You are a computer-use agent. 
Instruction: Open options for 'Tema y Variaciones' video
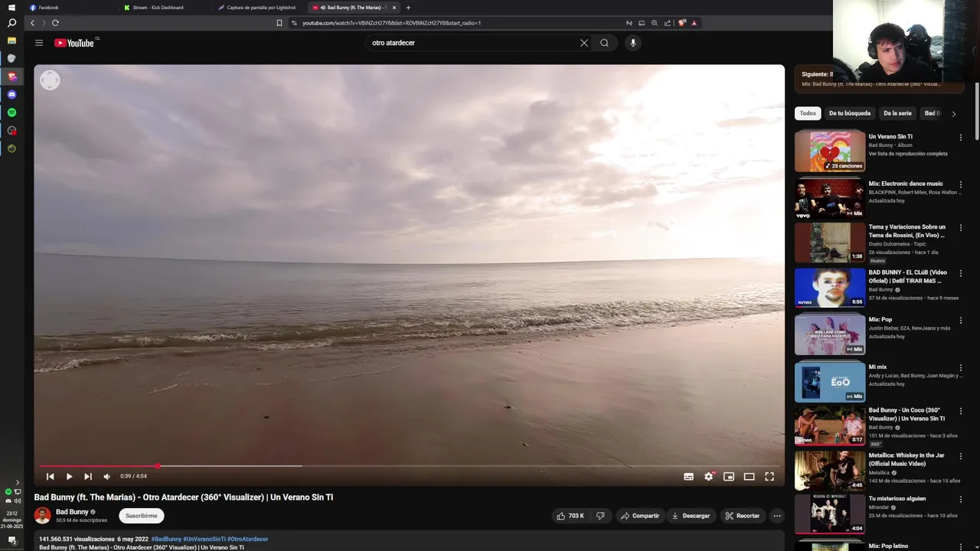click(961, 228)
